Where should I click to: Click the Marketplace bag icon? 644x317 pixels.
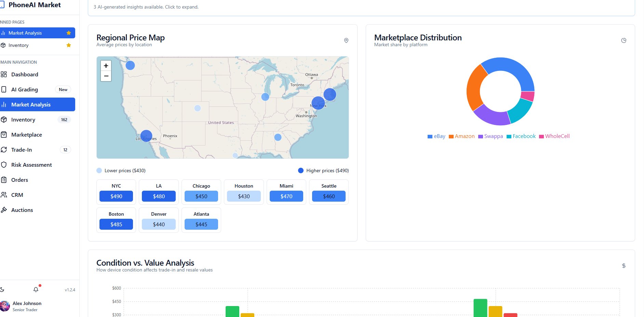(4, 135)
